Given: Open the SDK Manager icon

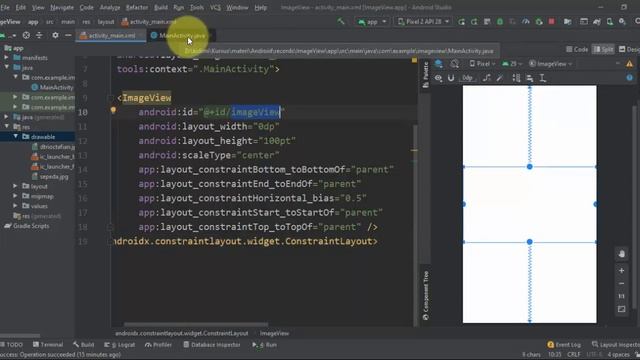Looking at the screenshot, I should [622, 22].
